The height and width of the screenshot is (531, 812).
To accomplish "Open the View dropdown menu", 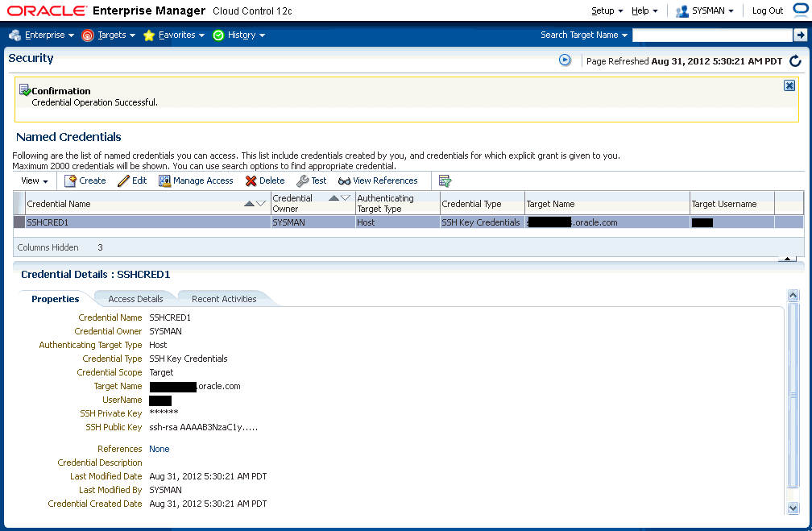I will [35, 180].
